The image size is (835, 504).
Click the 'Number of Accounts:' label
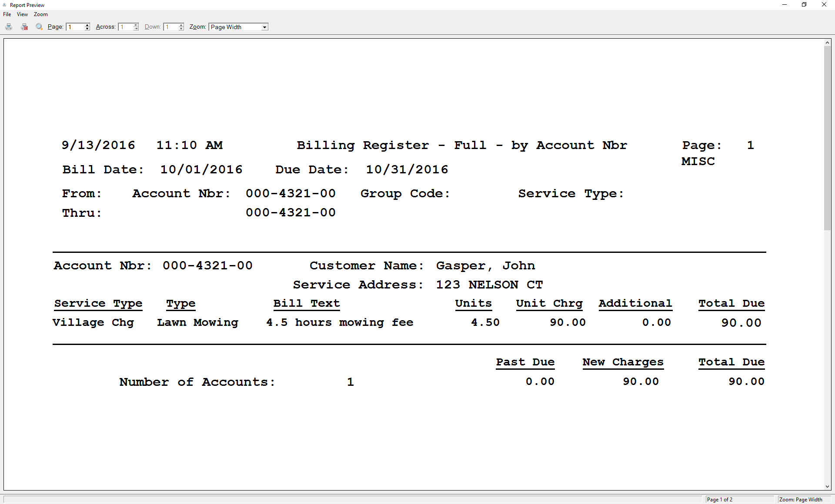click(197, 382)
